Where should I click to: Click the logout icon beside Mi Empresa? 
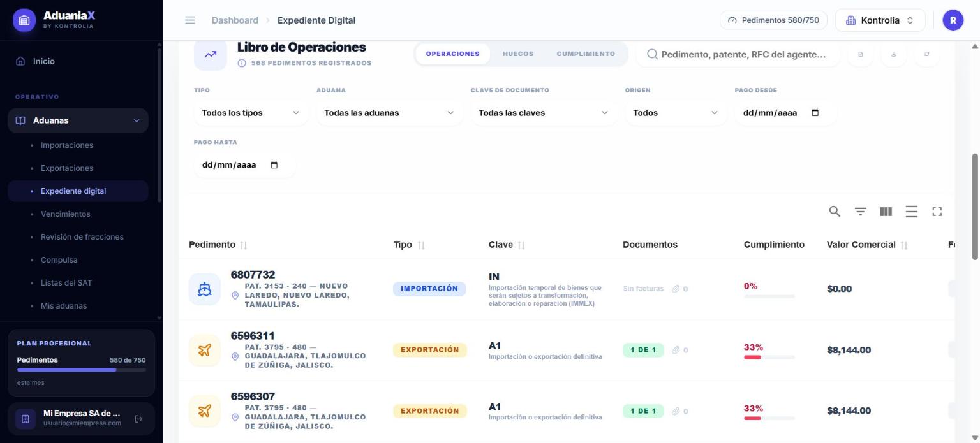(x=138, y=419)
